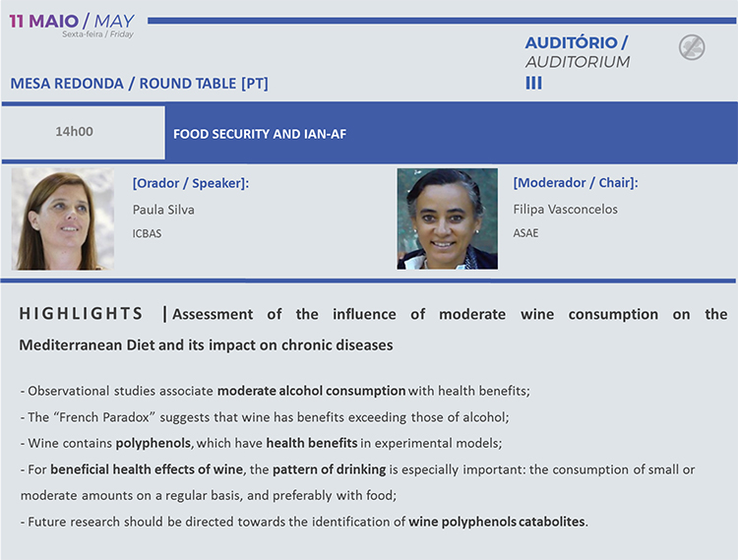
Task: Click the bold 'pattern of drinking' phrase
Action: [329, 469]
